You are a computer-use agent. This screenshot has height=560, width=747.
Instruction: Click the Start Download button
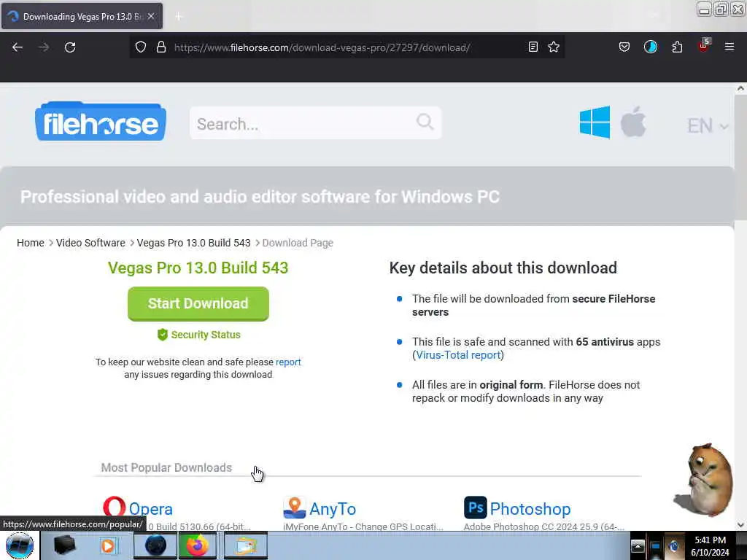tap(198, 304)
